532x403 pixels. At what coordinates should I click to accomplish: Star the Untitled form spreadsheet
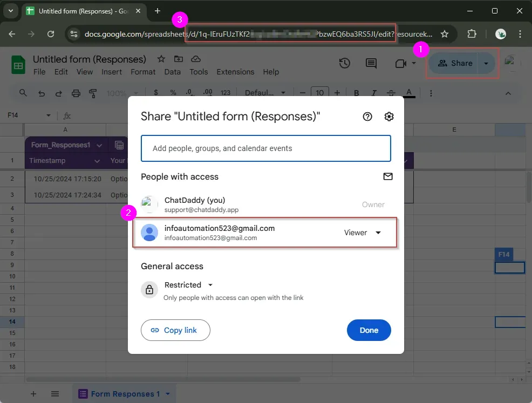click(161, 59)
